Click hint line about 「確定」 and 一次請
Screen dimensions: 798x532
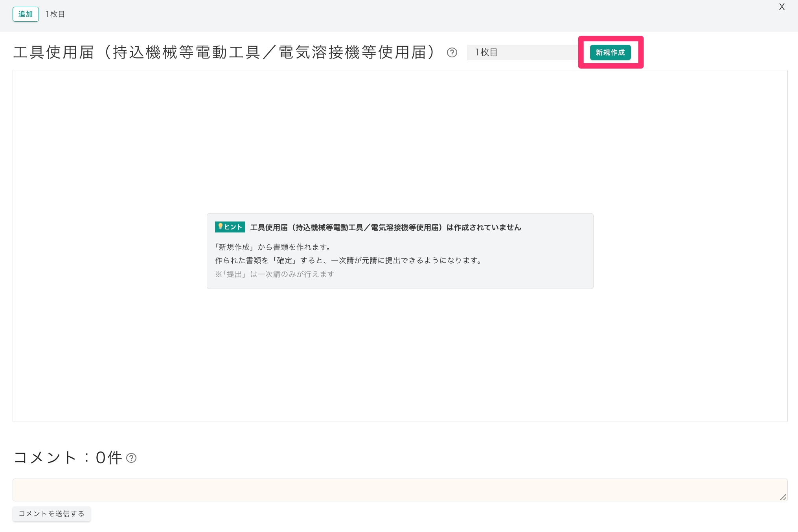point(348,260)
